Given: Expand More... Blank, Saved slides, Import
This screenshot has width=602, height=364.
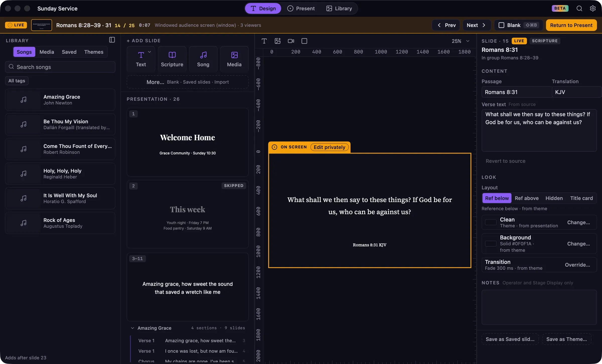Looking at the screenshot, I should click(x=188, y=82).
